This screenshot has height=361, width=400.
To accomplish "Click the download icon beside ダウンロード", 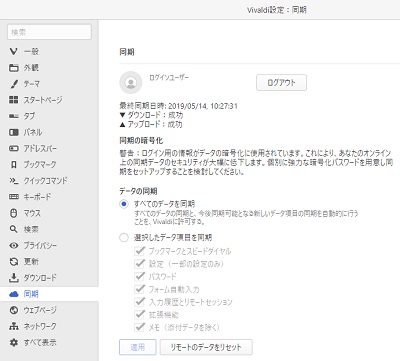I will pos(14,277).
